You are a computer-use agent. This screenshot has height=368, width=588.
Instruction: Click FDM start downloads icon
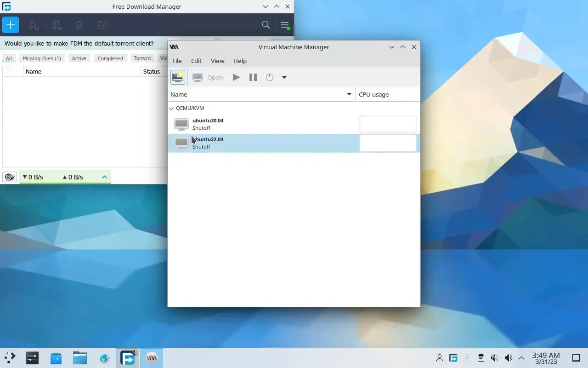click(x=34, y=25)
